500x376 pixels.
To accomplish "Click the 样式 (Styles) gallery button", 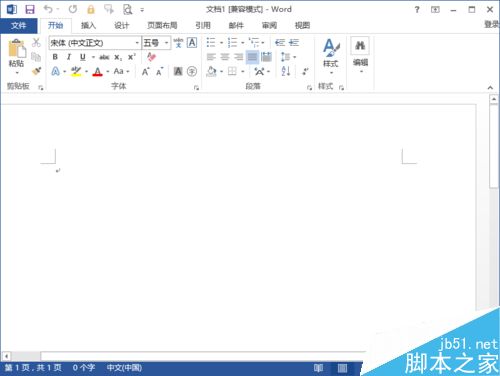I will pyautogui.click(x=331, y=56).
